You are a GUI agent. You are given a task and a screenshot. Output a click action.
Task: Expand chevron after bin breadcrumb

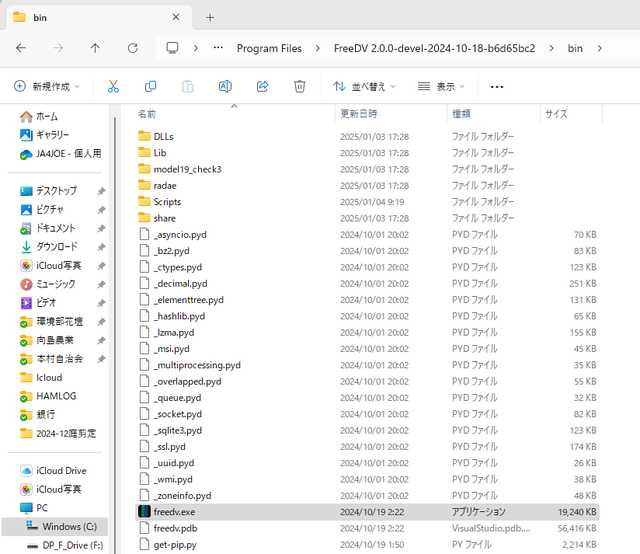[599, 48]
